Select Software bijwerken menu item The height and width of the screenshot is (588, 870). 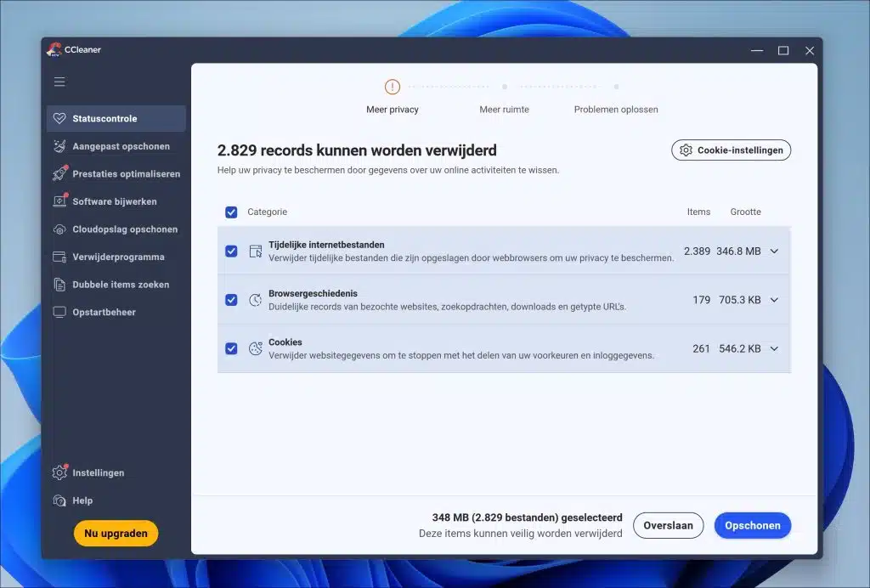coord(116,201)
